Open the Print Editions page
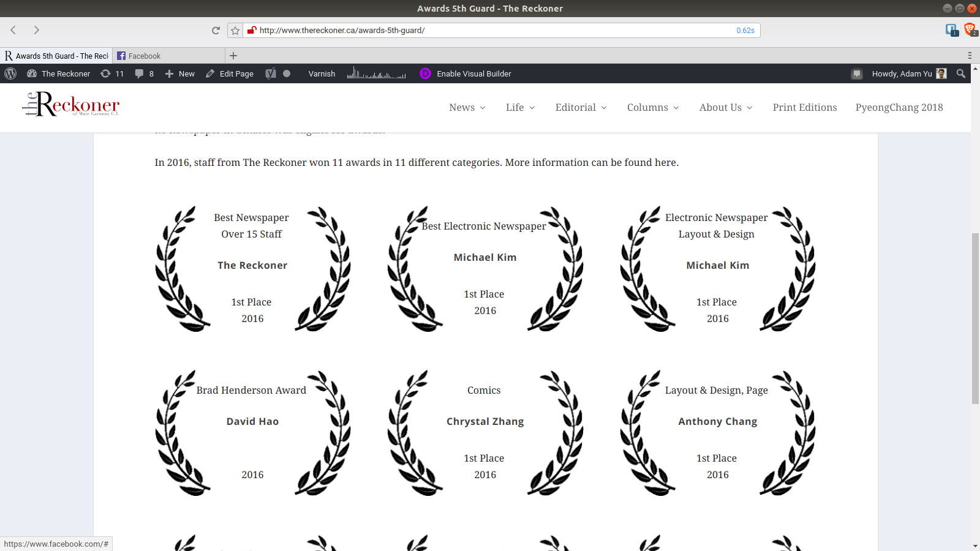This screenshot has width=980, height=551. [x=804, y=107]
